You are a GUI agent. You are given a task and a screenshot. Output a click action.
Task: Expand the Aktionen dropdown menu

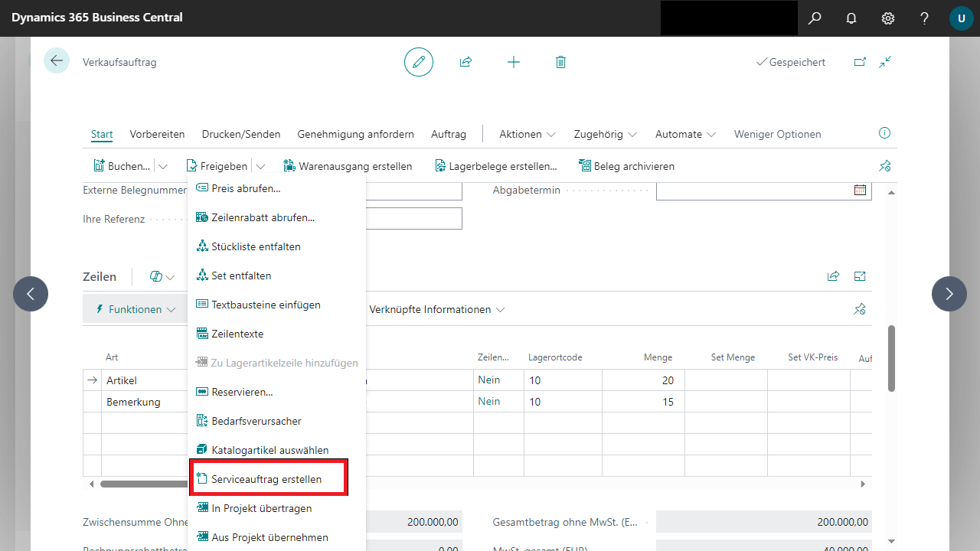527,134
